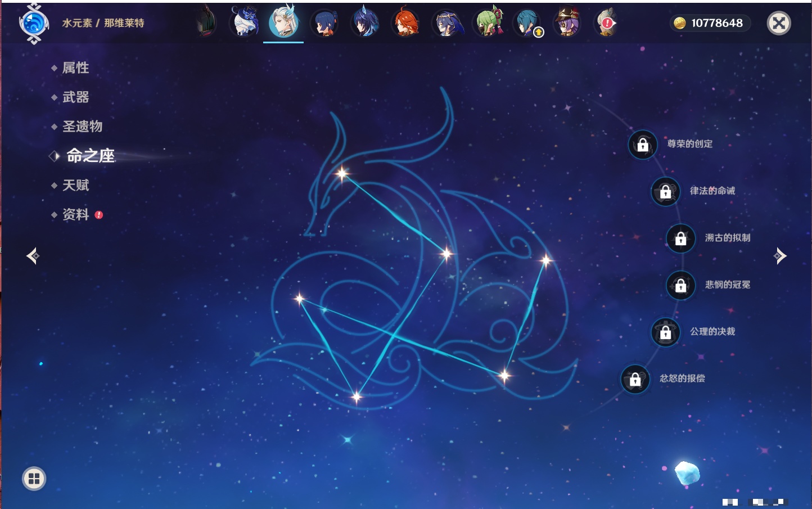Select the teal-haired avatar with upgrade arrow
The height and width of the screenshot is (509, 812).
[x=527, y=23]
